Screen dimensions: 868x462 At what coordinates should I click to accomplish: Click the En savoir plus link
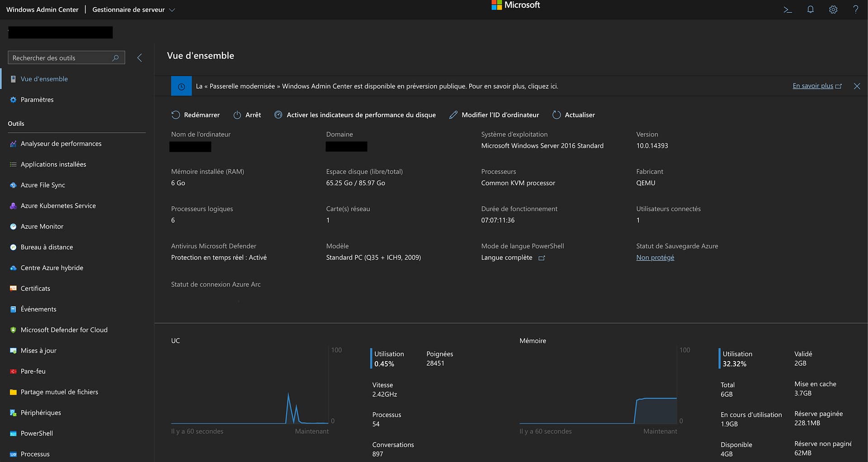coord(812,86)
